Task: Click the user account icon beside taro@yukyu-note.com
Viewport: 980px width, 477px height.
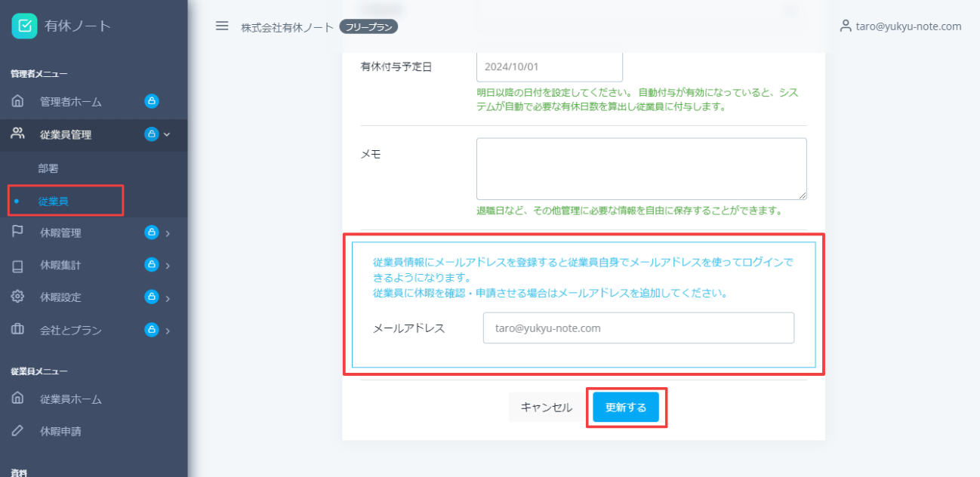Action: pyautogui.click(x=845, y=25)
